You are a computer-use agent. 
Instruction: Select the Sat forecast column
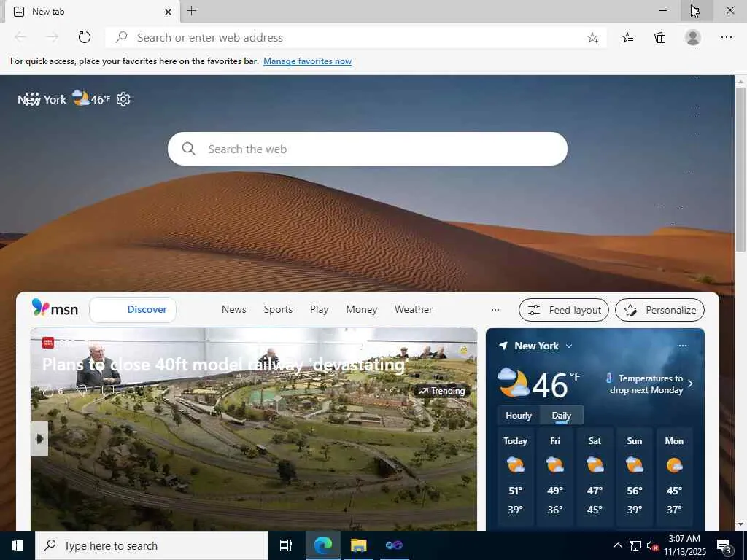pyautogui.click(x=595, y=475)
